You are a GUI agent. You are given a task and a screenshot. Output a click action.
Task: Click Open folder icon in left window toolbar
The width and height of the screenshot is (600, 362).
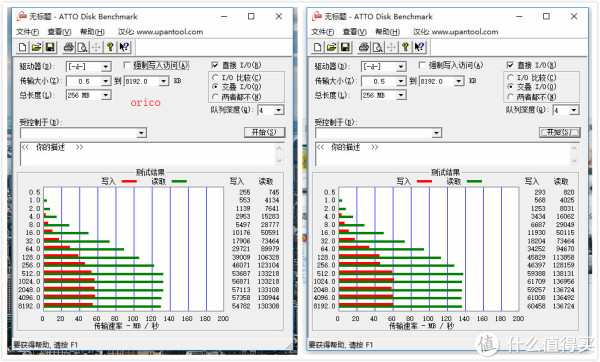(x=36, y=47)
